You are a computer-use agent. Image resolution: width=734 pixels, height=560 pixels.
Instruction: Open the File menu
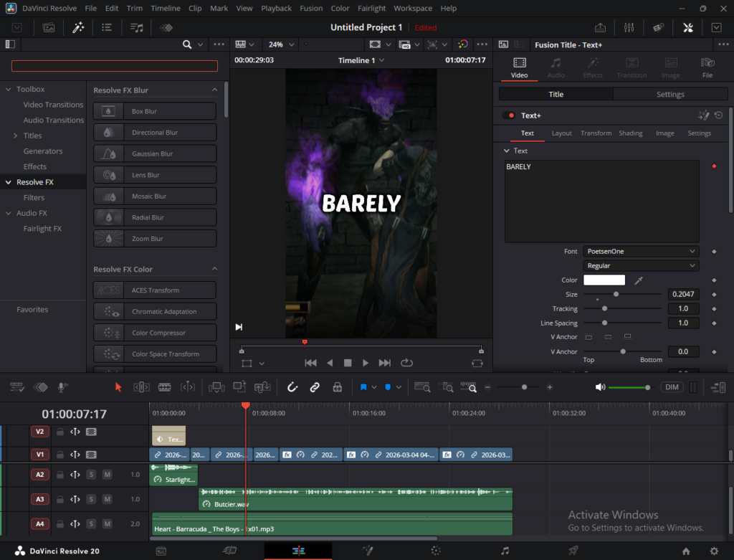point(91,9)
